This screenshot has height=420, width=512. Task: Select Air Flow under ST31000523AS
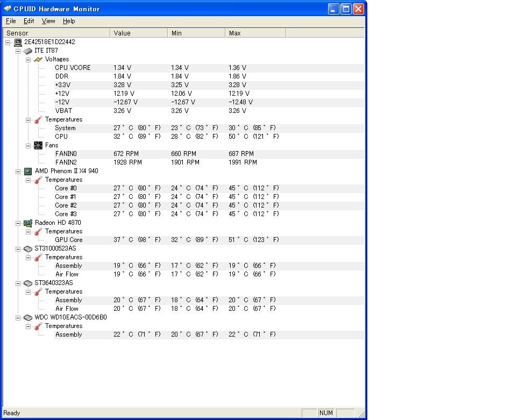tap(209, 274)
